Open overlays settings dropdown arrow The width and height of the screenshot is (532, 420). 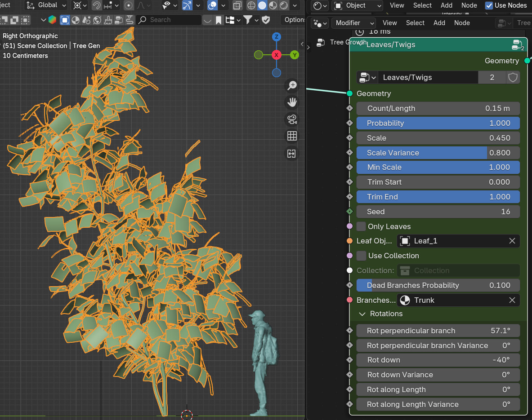[x=223, y=5]
